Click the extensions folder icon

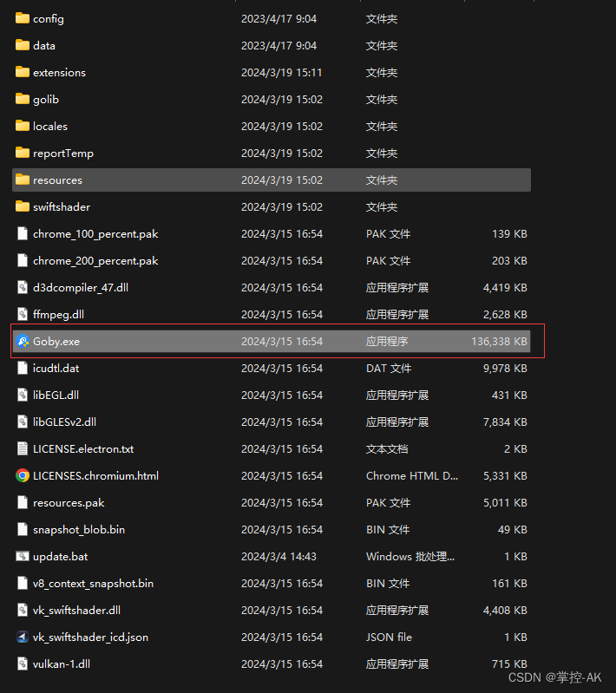[22, 72]
